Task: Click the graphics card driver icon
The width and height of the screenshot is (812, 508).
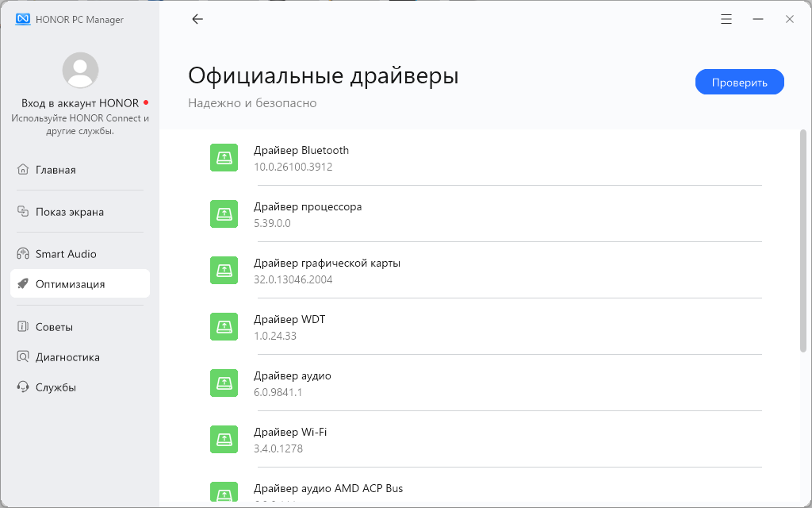Action: pyautogui.click(x=224, y=270)
